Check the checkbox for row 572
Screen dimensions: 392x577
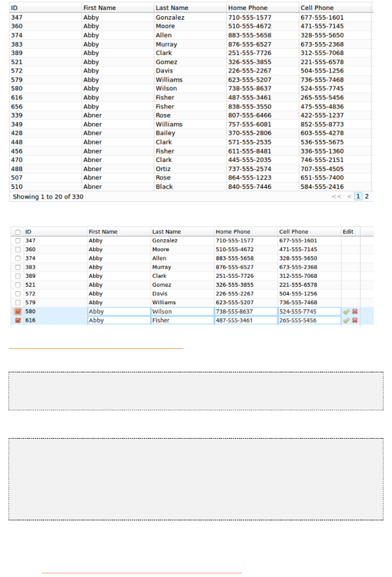click(18, 294)
